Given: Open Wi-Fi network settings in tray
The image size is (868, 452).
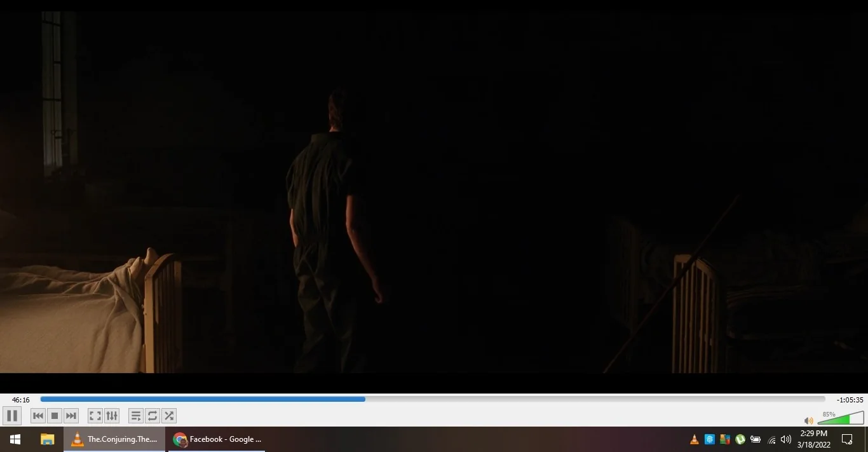Looking at the screenshot, I should (771, 439).
